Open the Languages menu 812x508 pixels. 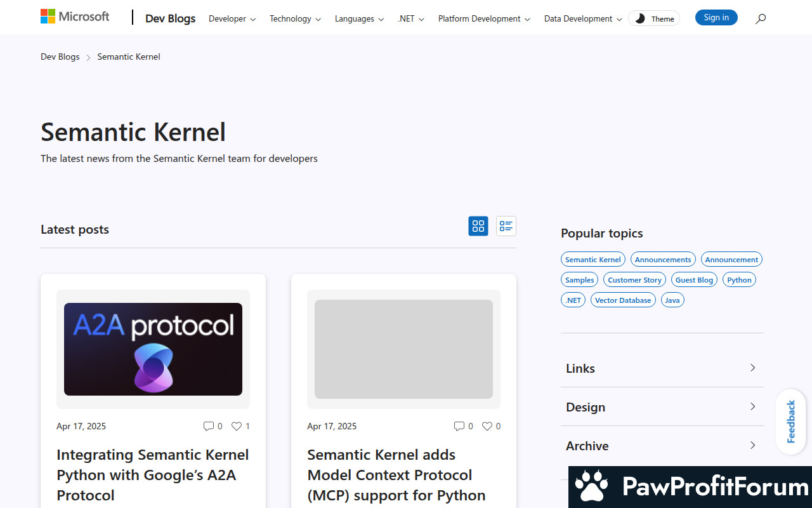359,18
